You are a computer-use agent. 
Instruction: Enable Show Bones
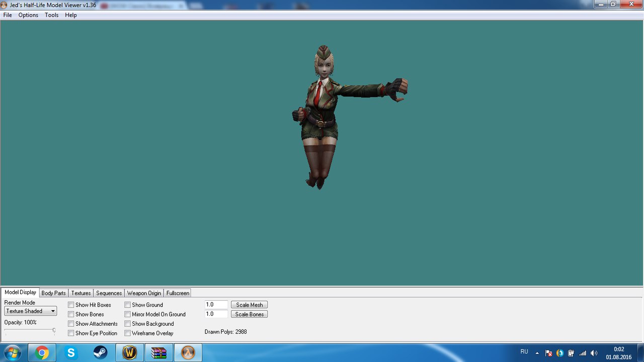(71, 314)
